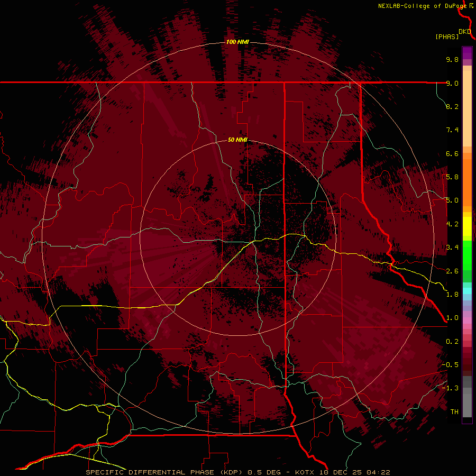
Task: Click the 9.8 value on color scale
Action: (452, 59)
